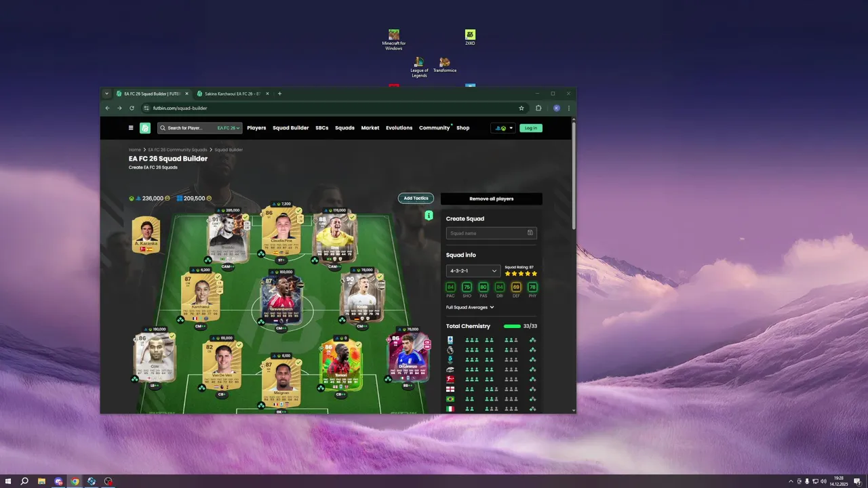
Task: Click the chemistry icon beside Kroos card
Action: (x=342, y=319)
